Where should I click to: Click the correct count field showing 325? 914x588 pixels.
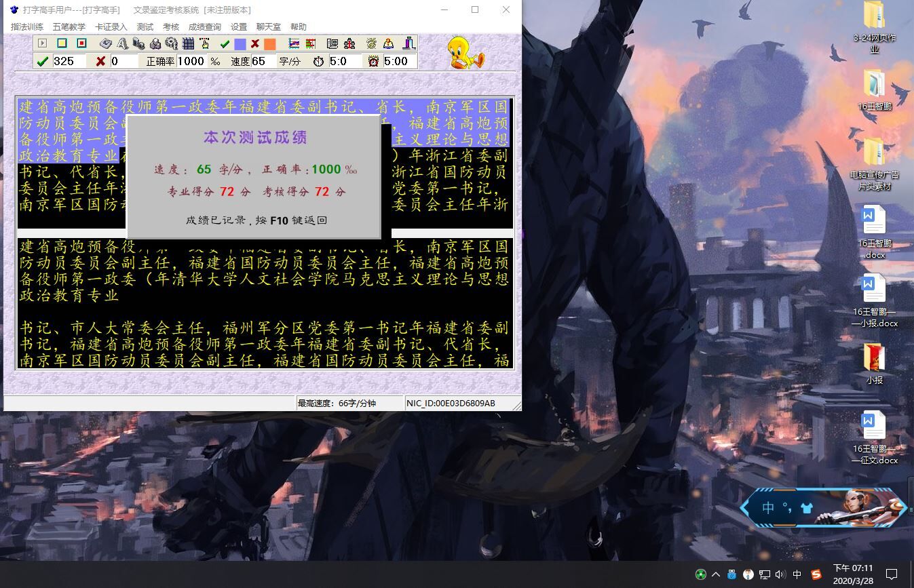click(69, 61)
